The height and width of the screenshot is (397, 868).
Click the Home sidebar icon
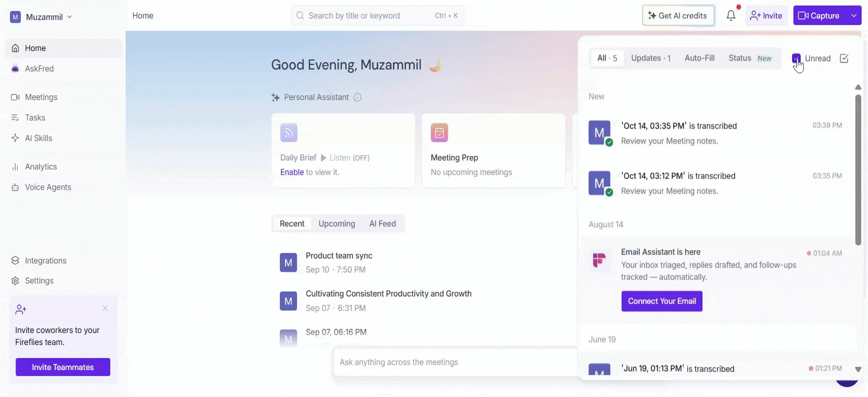[15, 48]
